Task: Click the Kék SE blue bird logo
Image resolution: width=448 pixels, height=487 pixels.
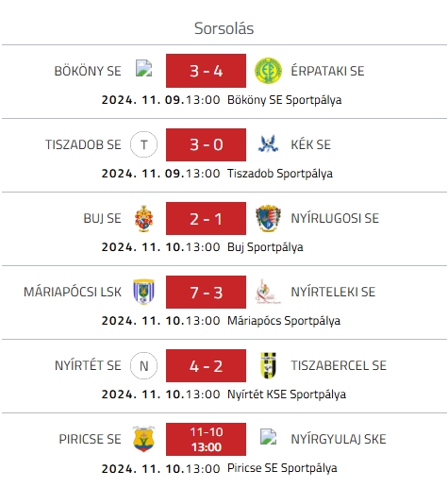Action: point(268,144)
